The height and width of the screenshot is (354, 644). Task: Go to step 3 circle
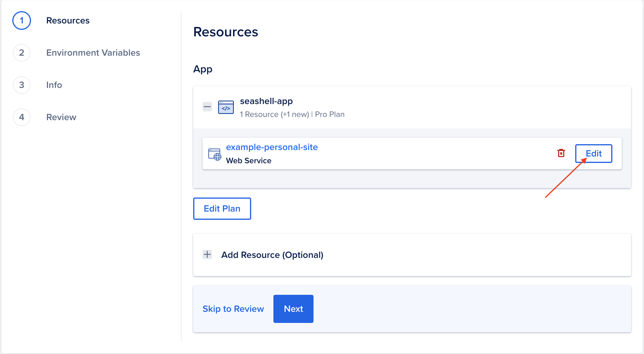[22, 85]
